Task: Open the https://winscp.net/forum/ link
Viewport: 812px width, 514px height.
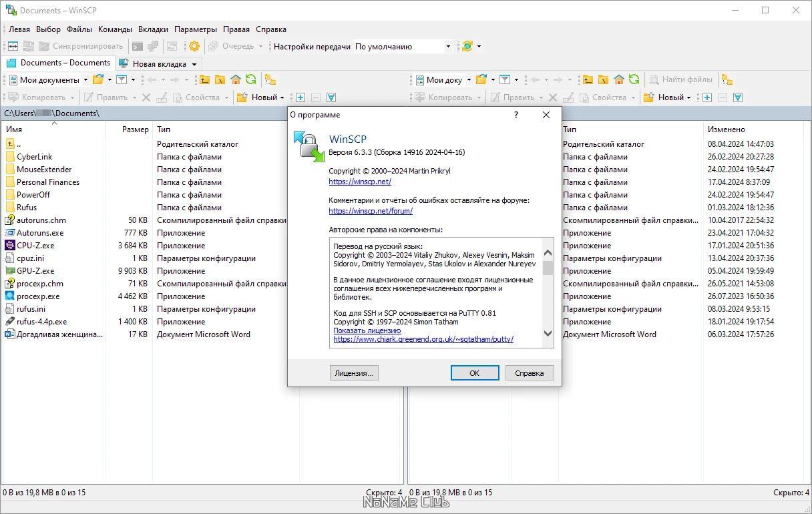Action: 371,211
